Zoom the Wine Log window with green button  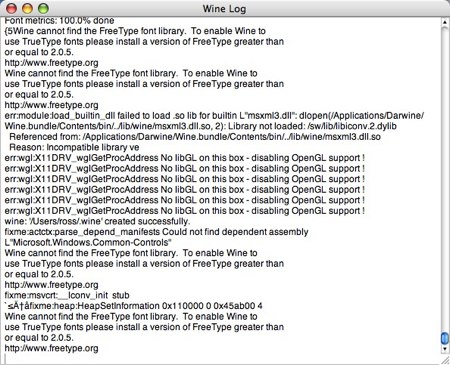pyautogui.click(x=43, y=8)
